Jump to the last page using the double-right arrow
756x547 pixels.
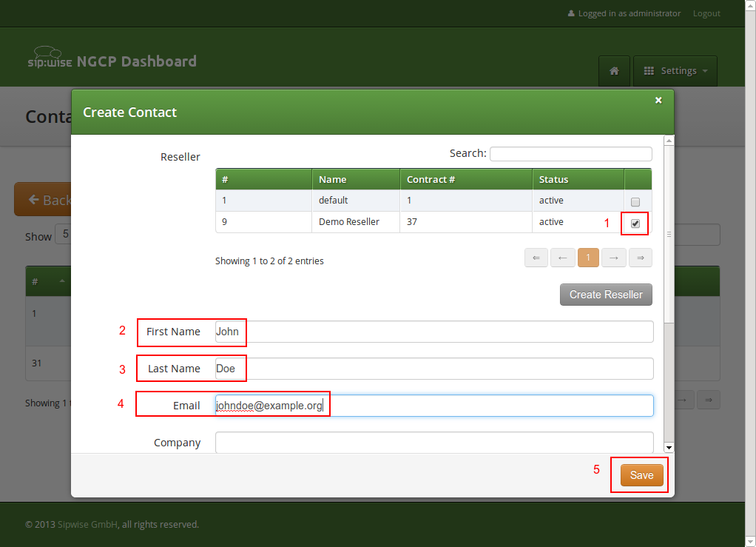tap(640, 257)
